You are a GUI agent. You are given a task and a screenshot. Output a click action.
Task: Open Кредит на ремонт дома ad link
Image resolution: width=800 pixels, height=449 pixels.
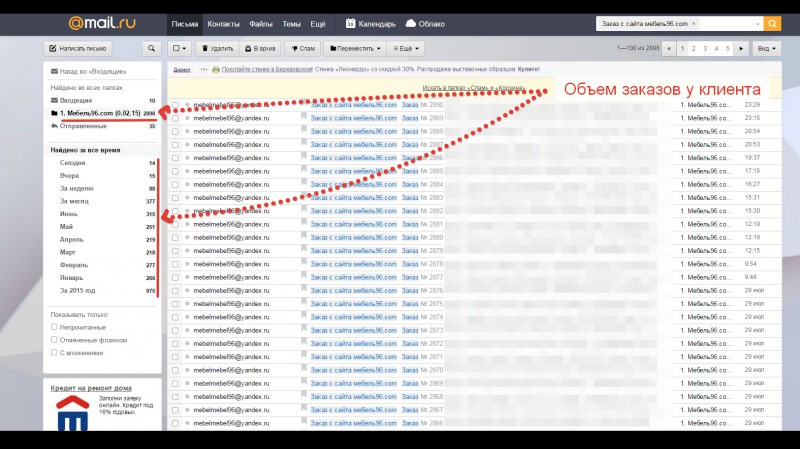[91, 388]
